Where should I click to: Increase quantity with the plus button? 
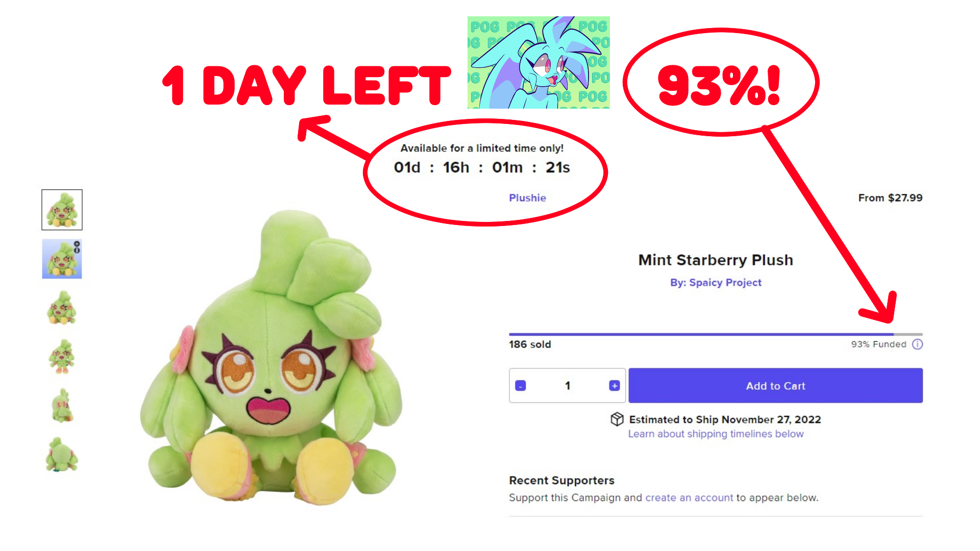(614, 386)
